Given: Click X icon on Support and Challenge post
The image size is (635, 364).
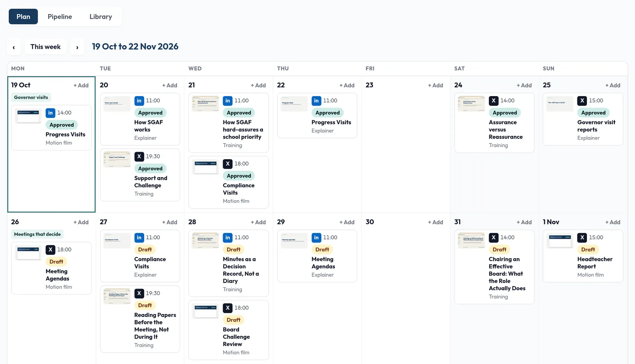Looking at the screenshot, I should [x=139, y=156].
